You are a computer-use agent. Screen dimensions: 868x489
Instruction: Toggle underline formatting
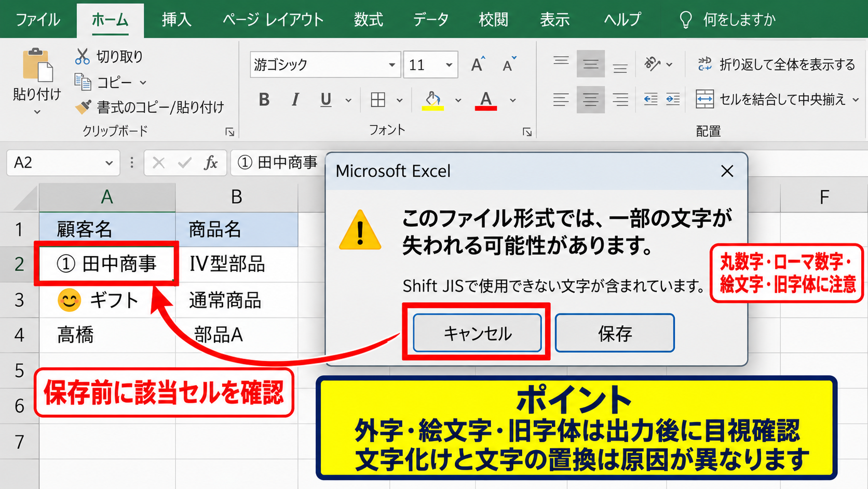325,100
